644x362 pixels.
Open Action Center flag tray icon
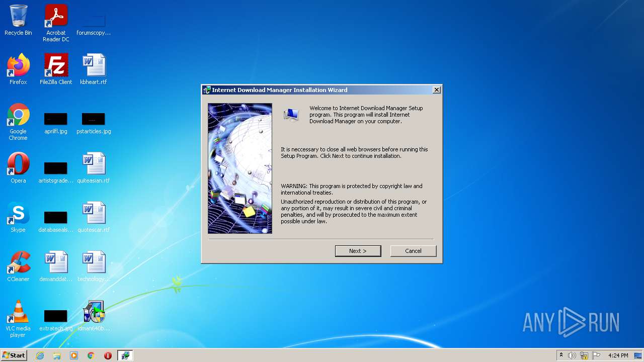(596, 355)
